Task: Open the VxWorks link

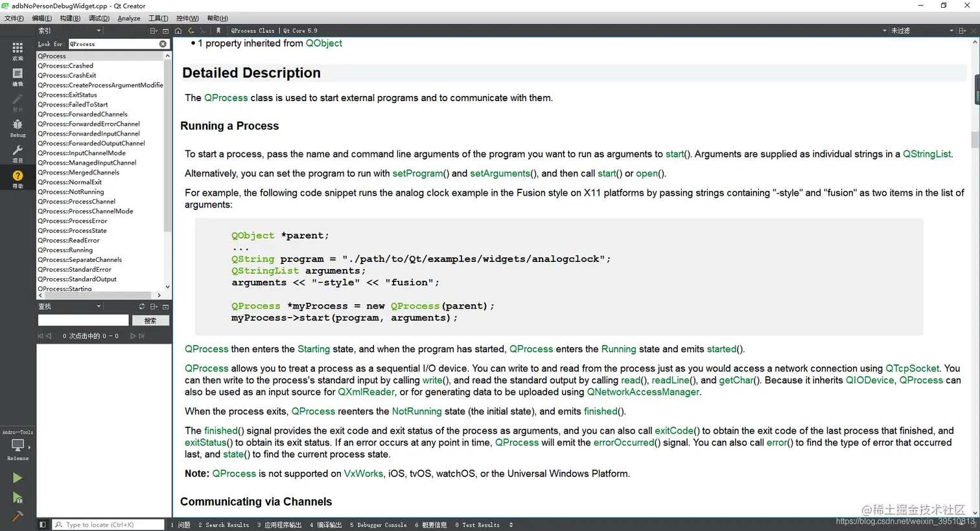Action: pos(363,474)
